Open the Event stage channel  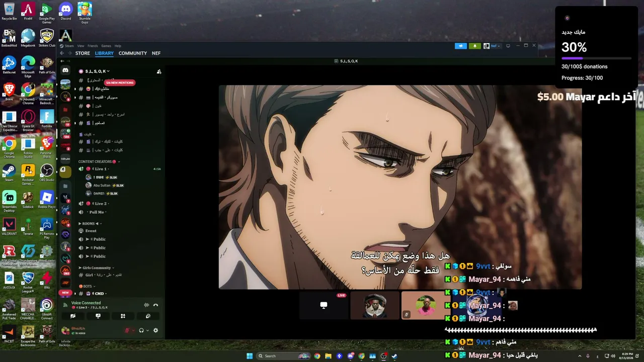(x=120, y=231)
